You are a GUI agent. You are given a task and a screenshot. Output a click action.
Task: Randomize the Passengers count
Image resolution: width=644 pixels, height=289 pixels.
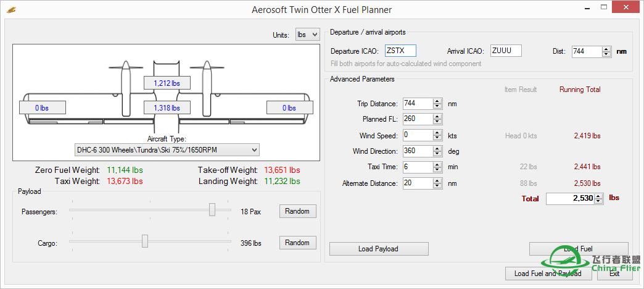[x=297, y=211]
